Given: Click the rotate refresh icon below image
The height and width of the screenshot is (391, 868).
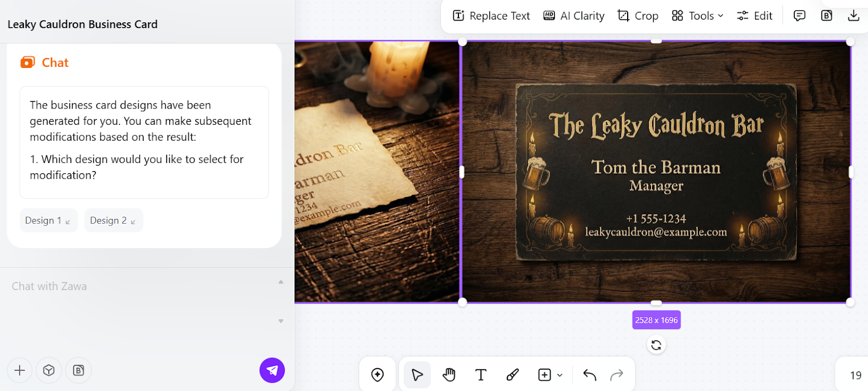Looking at the screenshot, I should [x=656, y=345].
